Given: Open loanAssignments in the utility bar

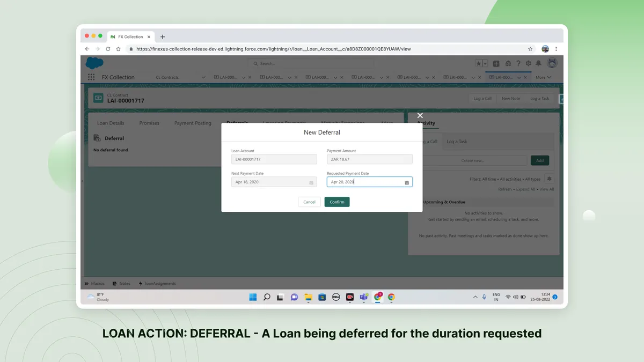Looking at the screenshot, I should [x=157, y=283].
